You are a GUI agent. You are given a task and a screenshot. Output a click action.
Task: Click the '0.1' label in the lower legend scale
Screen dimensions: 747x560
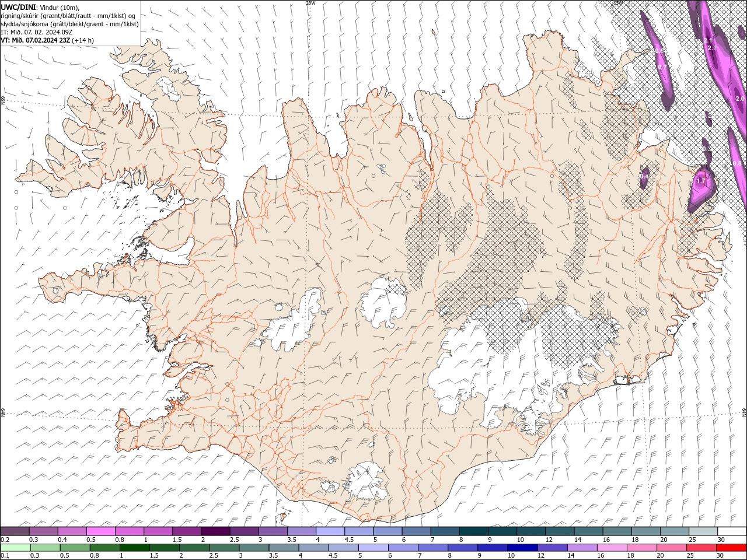point(5,556)
